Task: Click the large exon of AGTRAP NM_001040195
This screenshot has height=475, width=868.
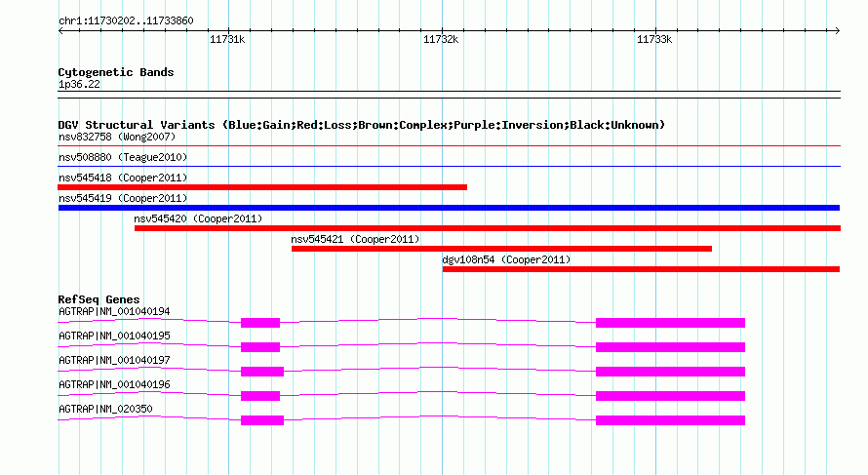Action: (670, 347)
